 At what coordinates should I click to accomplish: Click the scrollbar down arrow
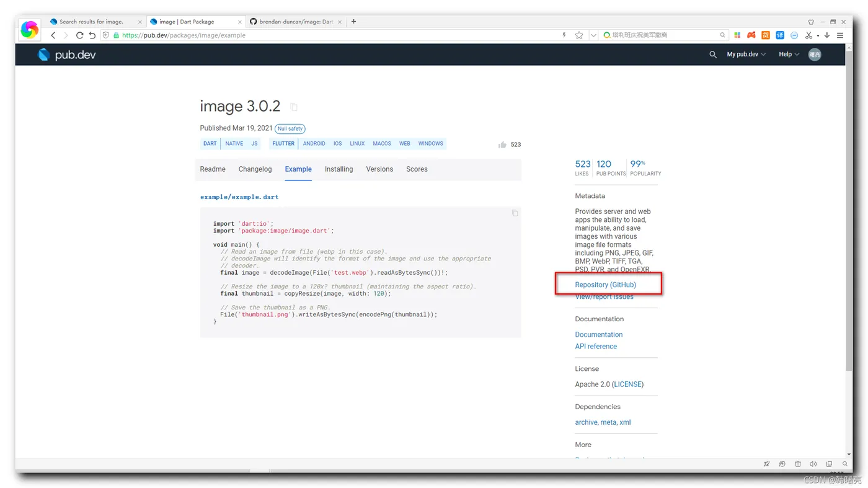pos(849,455)
